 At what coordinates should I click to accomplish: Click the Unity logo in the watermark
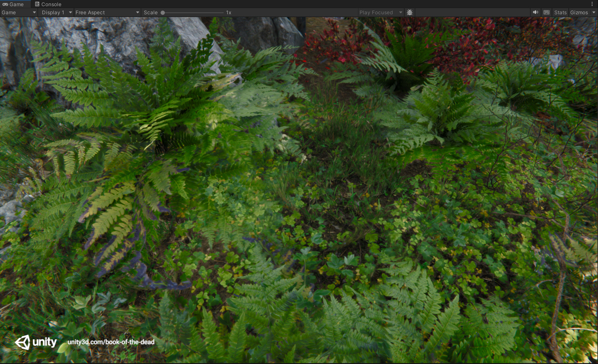23,342
